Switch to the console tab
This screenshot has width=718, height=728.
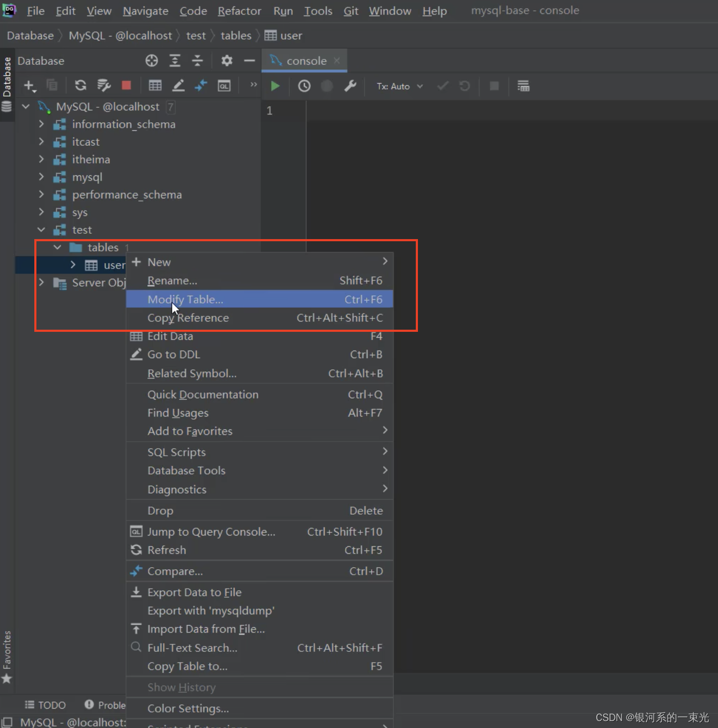point(304,61)
